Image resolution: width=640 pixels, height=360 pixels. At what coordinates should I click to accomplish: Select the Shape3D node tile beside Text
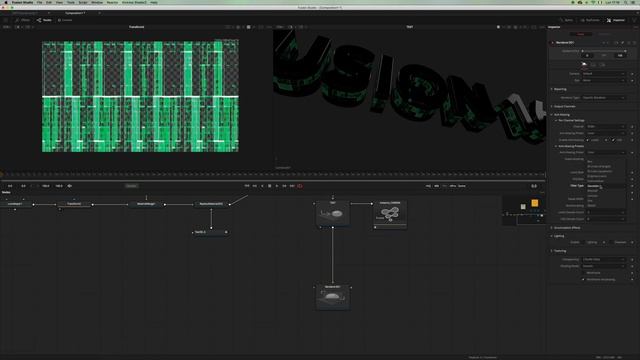pyautogui.click(x=390, y=214)
